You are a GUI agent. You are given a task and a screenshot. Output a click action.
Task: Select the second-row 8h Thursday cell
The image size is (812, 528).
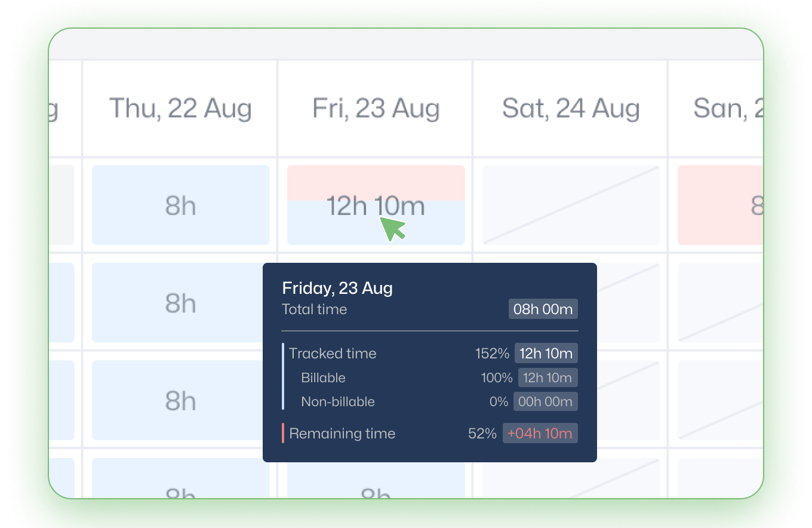point(181,303)
